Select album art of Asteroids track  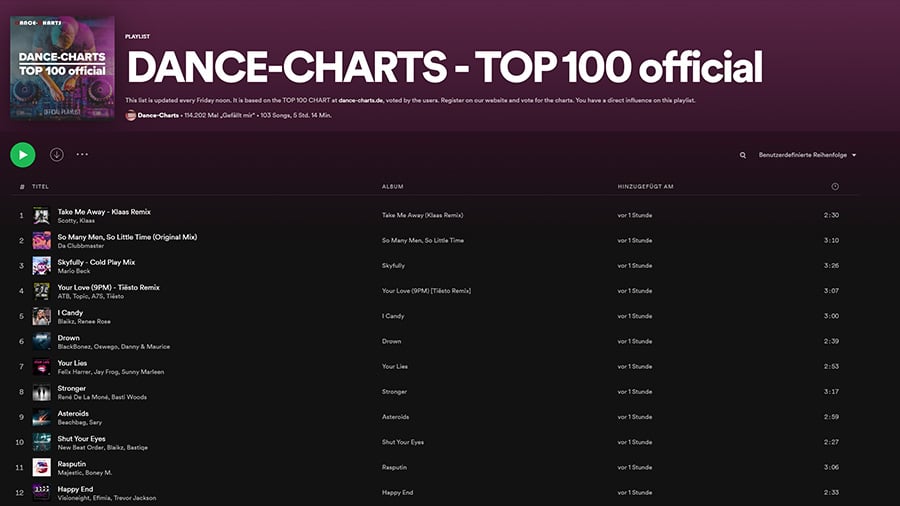pyautogui.click(x=41, y=418)
